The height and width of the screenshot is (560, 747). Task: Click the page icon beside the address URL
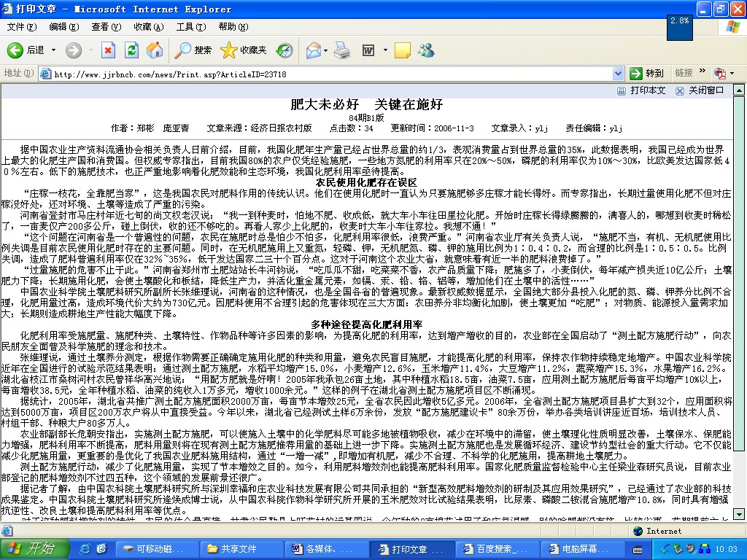[x=46, y=74]
